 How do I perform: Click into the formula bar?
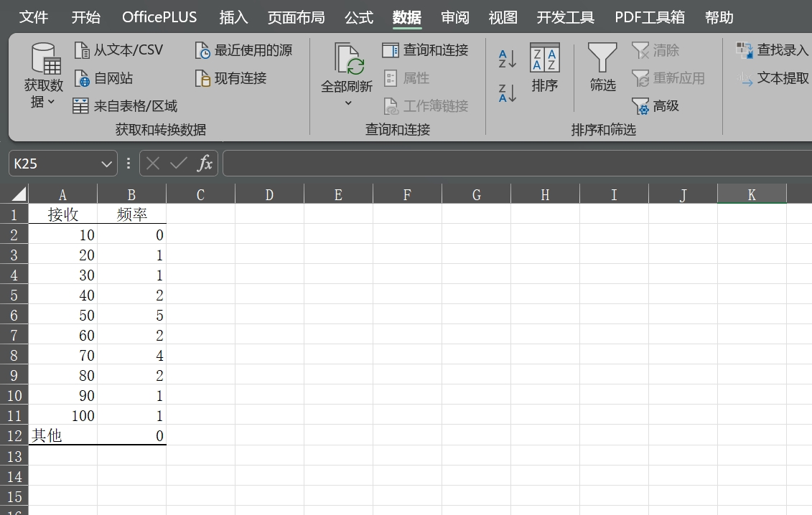pyautogui.click(x=518, y=164)
